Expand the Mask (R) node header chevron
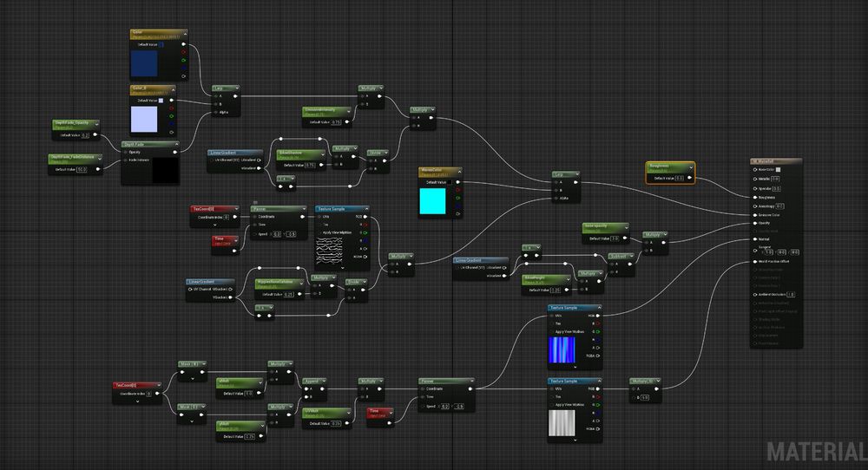The image size is (868, 470). [202, 364]
